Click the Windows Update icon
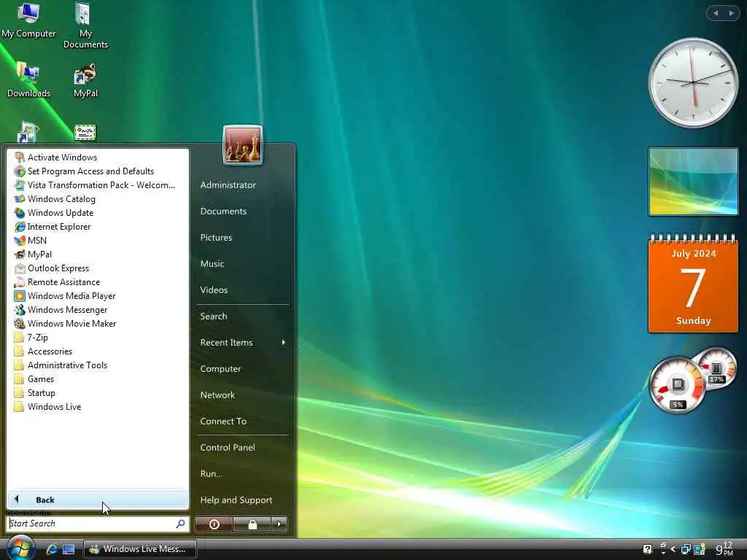The height and width of the screenshot is (560, 747). pos(20,212)
